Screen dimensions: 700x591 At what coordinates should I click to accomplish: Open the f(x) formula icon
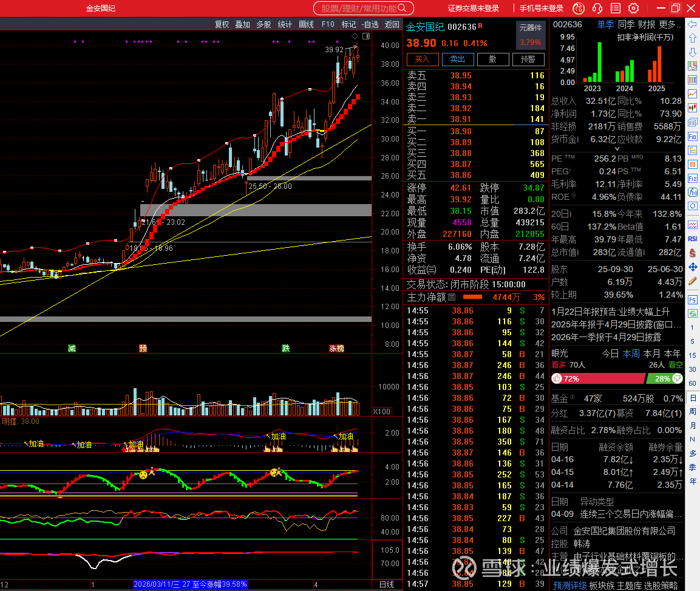(692, 192)
